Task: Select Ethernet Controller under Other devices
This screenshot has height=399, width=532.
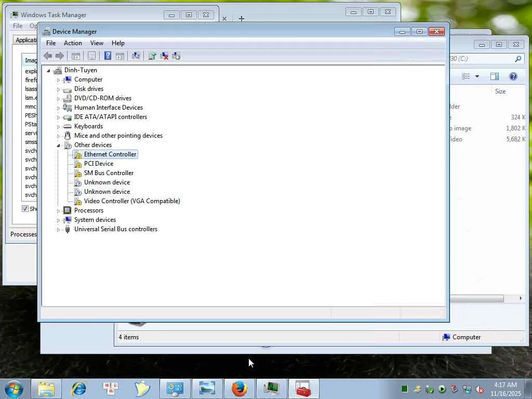Action: (x=110, y=154)
